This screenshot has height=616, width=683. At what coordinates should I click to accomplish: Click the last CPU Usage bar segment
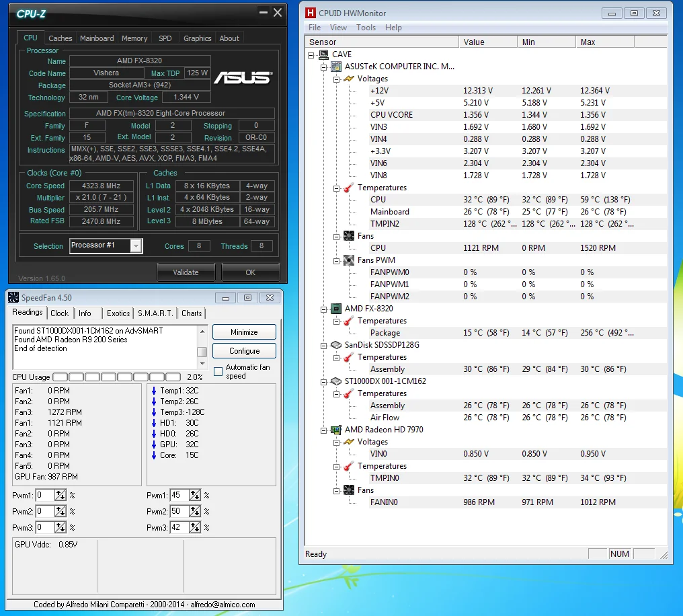tap(173, 377)
